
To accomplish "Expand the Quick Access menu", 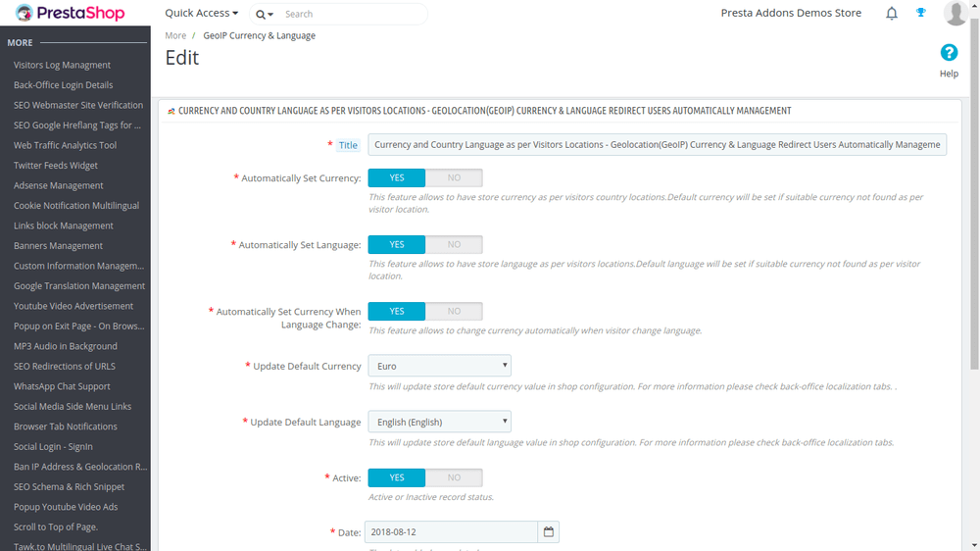I will [201, 13].
